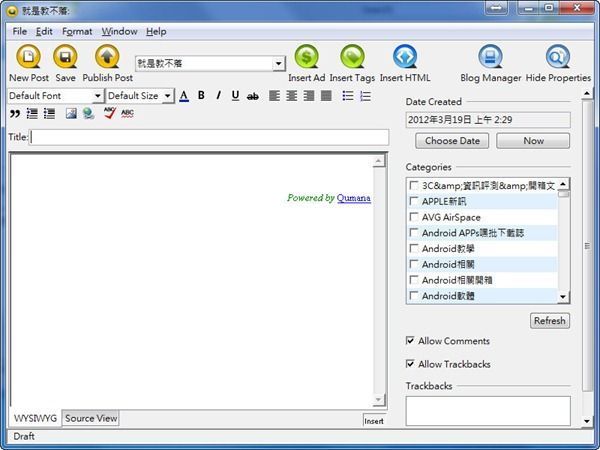Viewport: 600px width, 450px height.
Task: Uncheck Allow Trackbacks
Action: pyautogui.click(x=410, y=364)
